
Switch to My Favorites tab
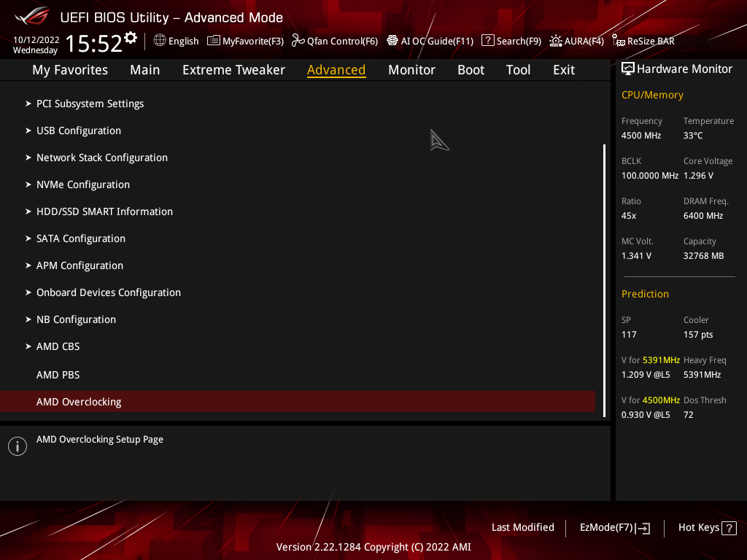(70, 70)
